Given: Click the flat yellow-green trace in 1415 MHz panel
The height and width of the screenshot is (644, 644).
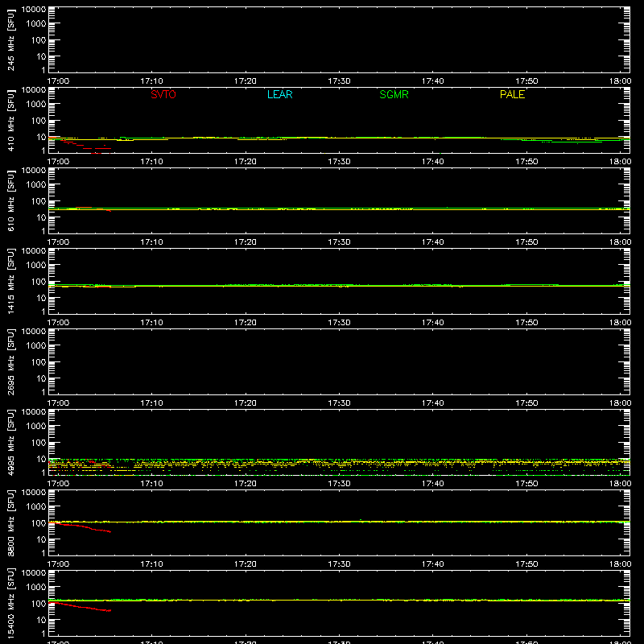Looking at the screenshot, I should pyautogui.click(x=339, y=286).
